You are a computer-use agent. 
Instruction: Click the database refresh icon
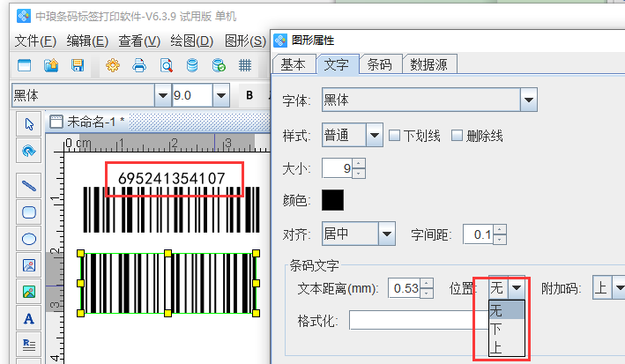pos(219,65)
